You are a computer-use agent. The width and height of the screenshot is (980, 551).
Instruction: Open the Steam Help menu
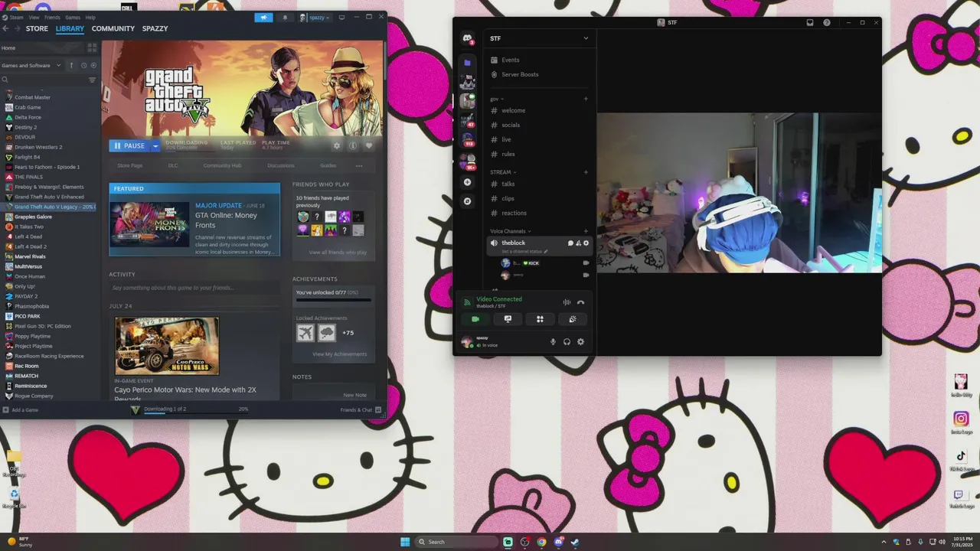[x=91, y=17]
